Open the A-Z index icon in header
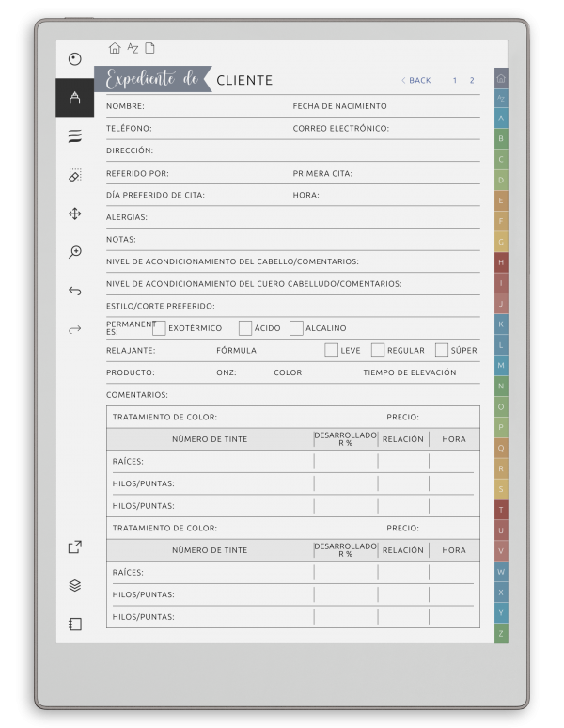Viewport: 564px width, 728px height. 133,48
